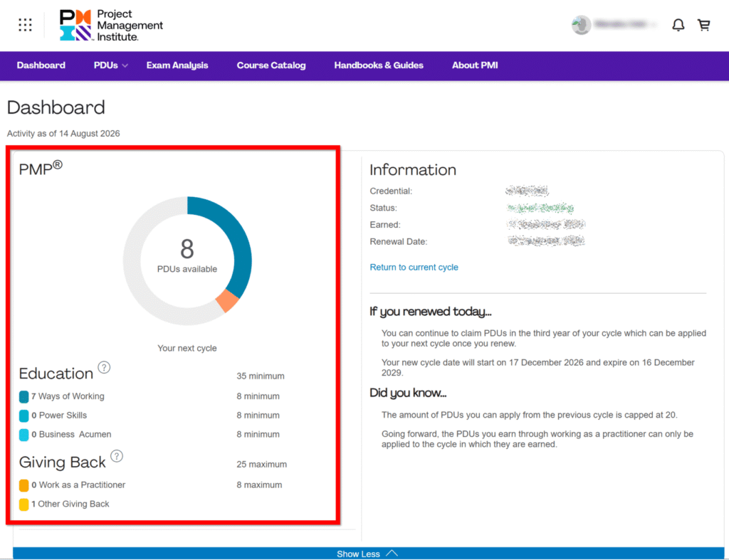Click the '0 Business Acumen' text
729x560 pixels.
tap(71, 435)
